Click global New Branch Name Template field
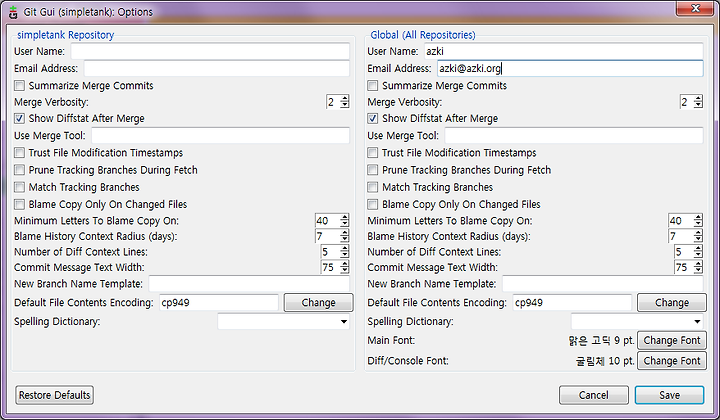 tap(602, 284)
